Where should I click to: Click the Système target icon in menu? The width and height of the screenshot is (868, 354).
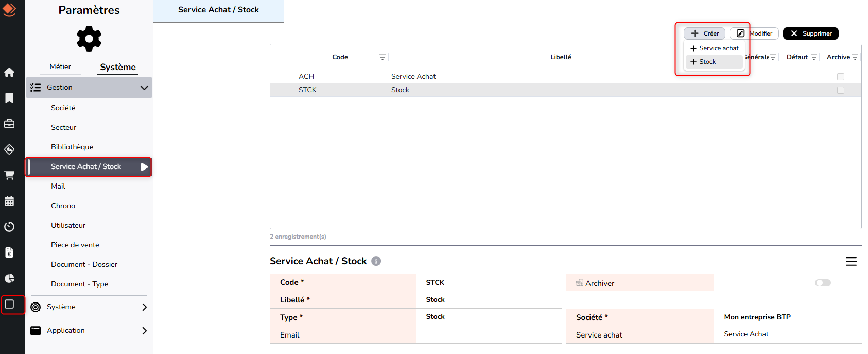pyautogui.click(x=36, y=307)
